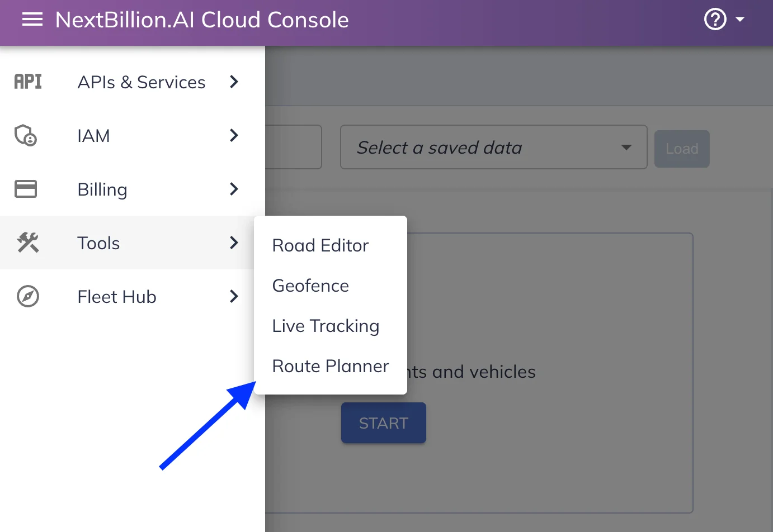
Task: Open APIs & Services menu item
Action: [x=133, y=82]
